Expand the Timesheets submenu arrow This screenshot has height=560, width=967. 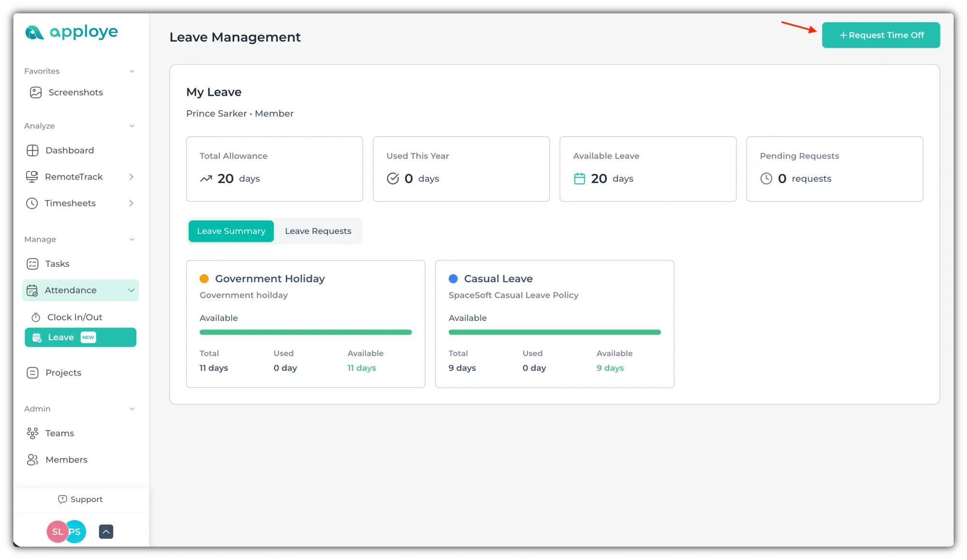[x=131, y=203]
